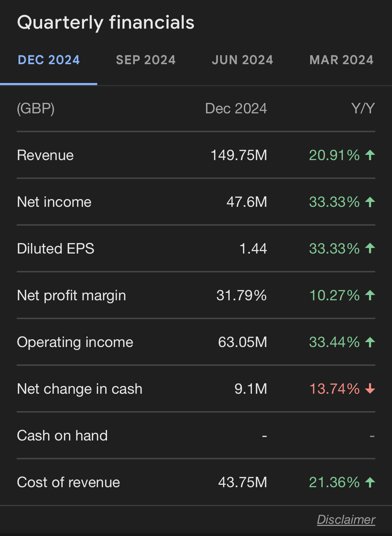Open the Disclaimer link
The width and height of the screenshot is (392, 536).
click(x=346, y=520)
